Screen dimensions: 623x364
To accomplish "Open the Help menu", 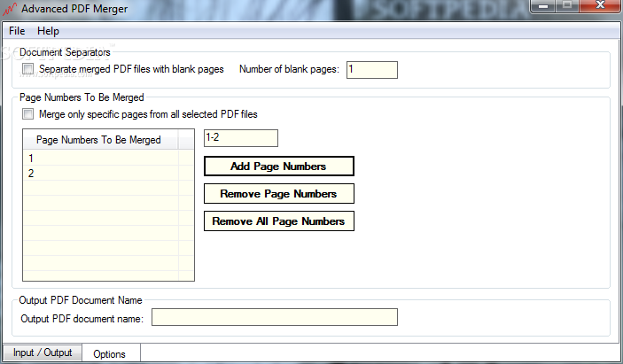I will pyautogui.click(x=48, y=31).
